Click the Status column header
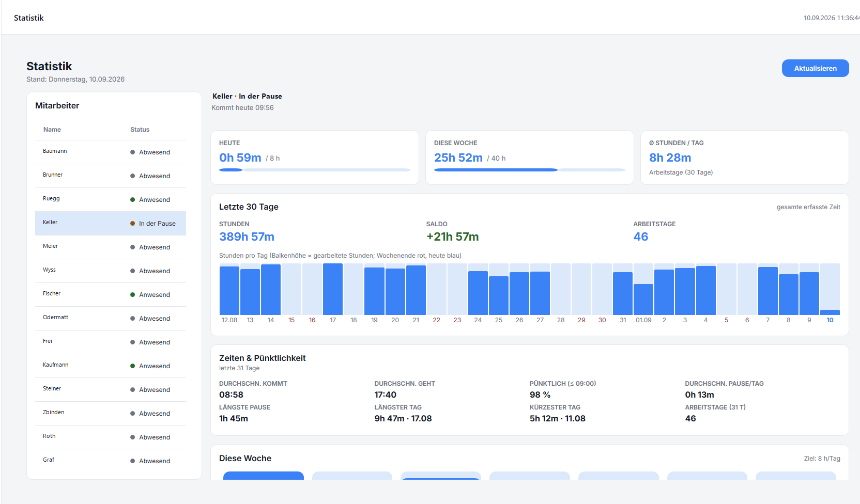This screenshot has height=504, width=860. click(140, 130)
